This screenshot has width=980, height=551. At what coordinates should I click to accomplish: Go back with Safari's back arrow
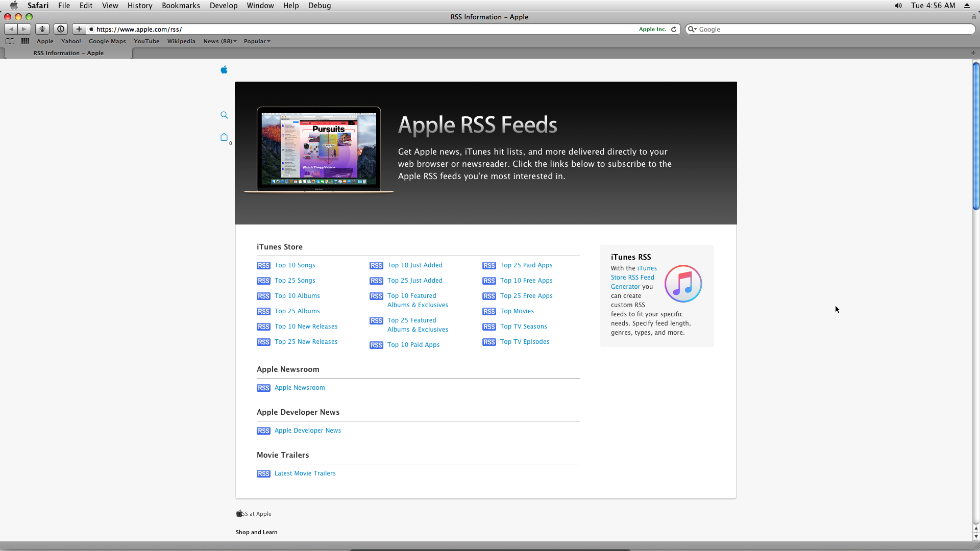(x=11, y=29)
